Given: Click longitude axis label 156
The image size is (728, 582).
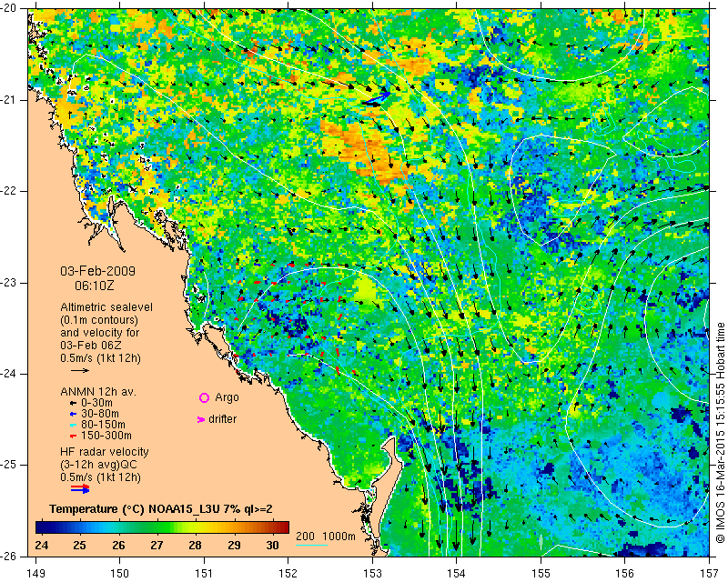Looking at the screenshot, I should (625, 574).
